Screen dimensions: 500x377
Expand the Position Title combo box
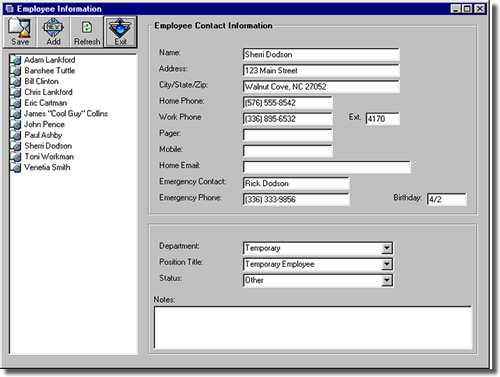[x=387, y=264]
